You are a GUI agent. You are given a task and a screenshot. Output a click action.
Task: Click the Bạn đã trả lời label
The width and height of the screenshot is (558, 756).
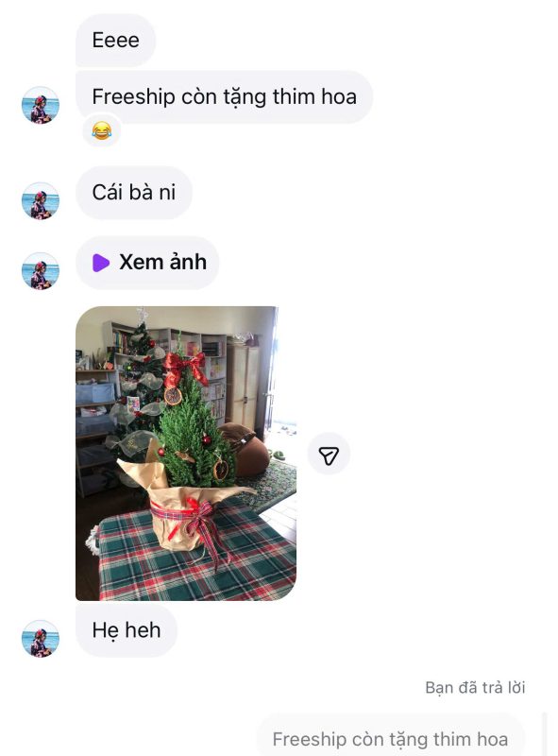click(x=475, y=687)
